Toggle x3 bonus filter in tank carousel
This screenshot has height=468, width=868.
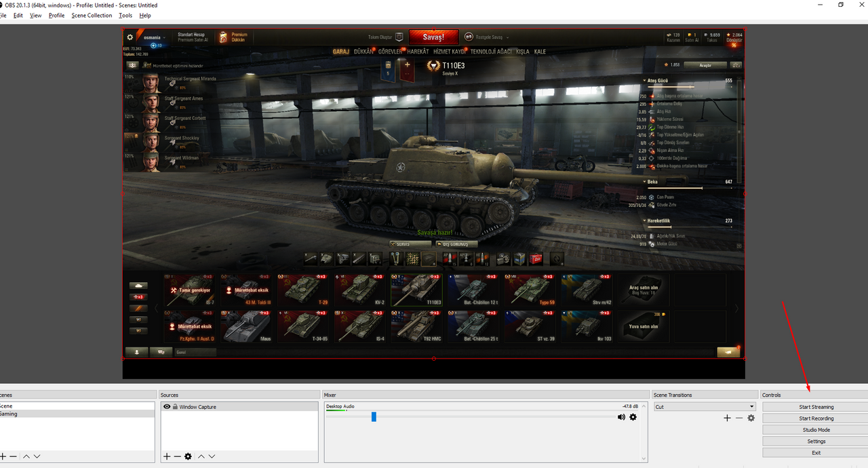(x=138, y=297)
